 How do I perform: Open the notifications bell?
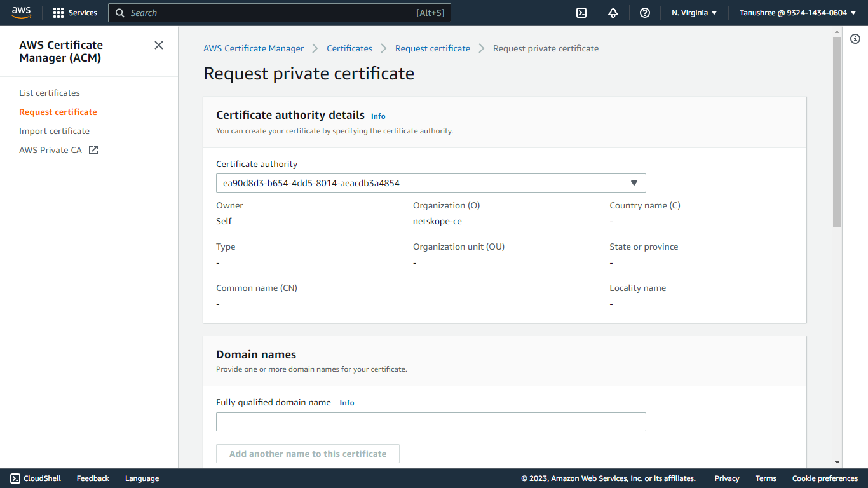(613, 13)
